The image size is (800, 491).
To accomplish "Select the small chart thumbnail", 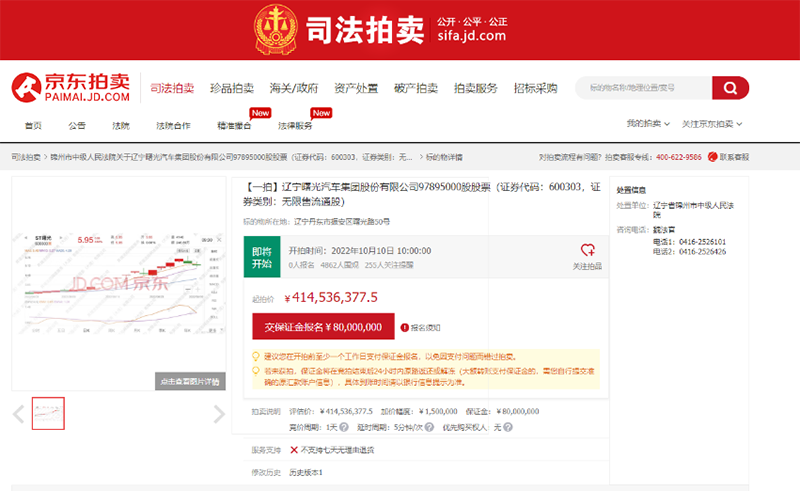I will (x=48, y=413).
